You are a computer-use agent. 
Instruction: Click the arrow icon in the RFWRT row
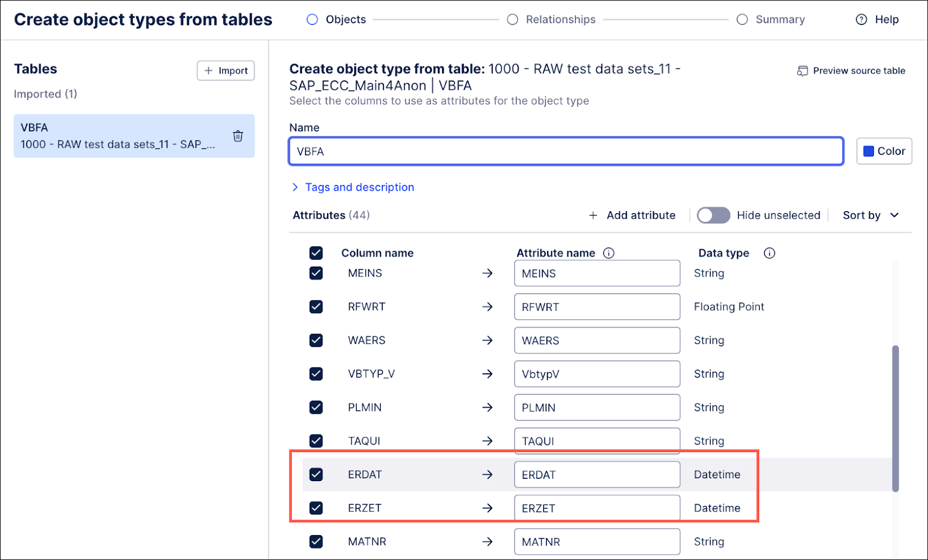pos(487,307)
